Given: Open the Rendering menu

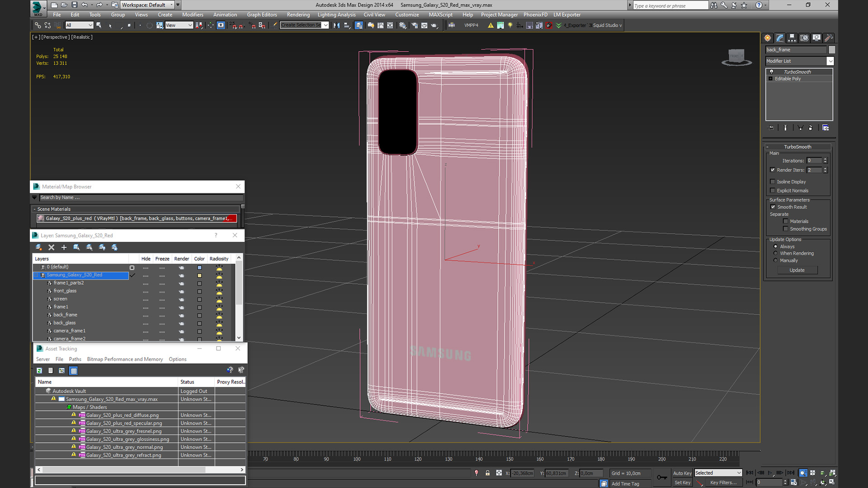Looking at the screenshot, I should tap(298, 15).
